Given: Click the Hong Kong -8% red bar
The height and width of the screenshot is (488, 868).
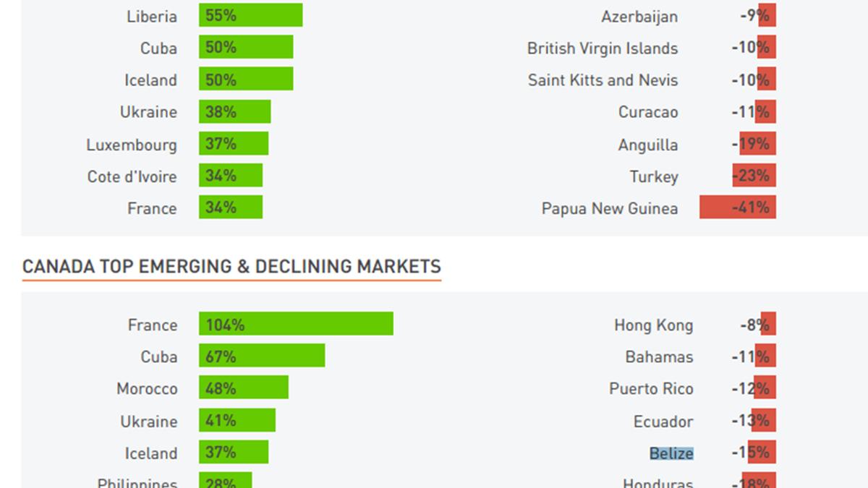Looking at the screenshot, I should pos(768,324).
